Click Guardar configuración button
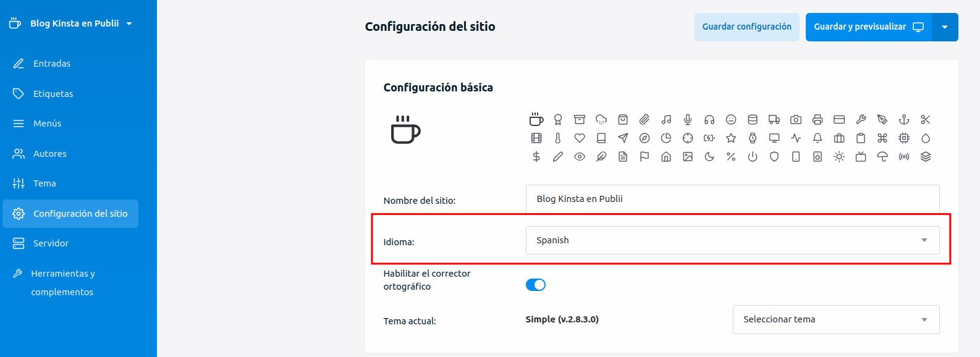Image resolution: width=980 pixels, height=357 pixels. tap(746, 27)
